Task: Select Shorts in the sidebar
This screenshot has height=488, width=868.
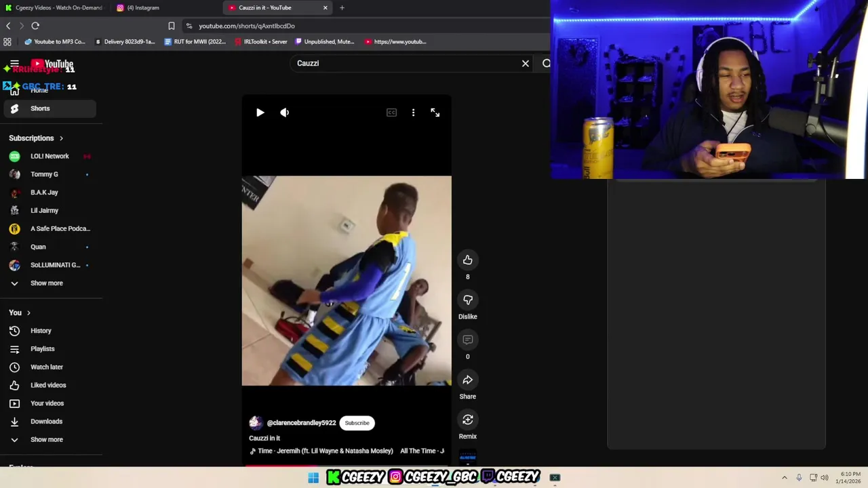Action: tap(50, 108)
